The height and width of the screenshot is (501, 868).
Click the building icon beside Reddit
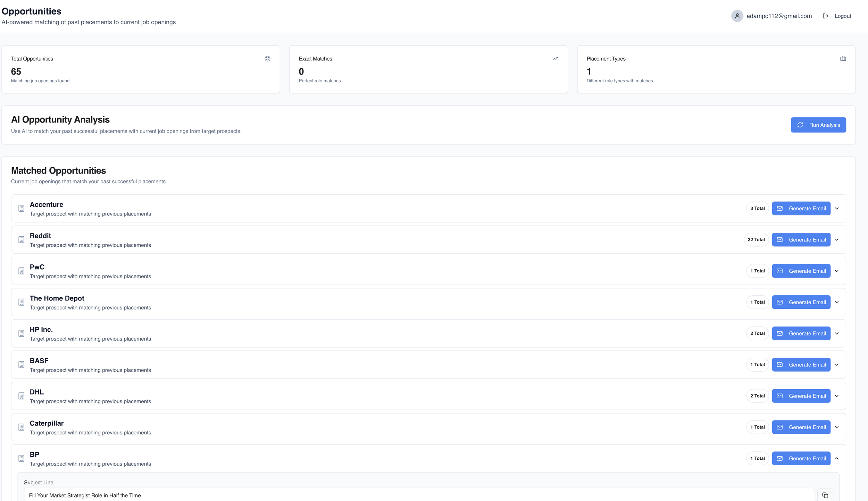21,240
